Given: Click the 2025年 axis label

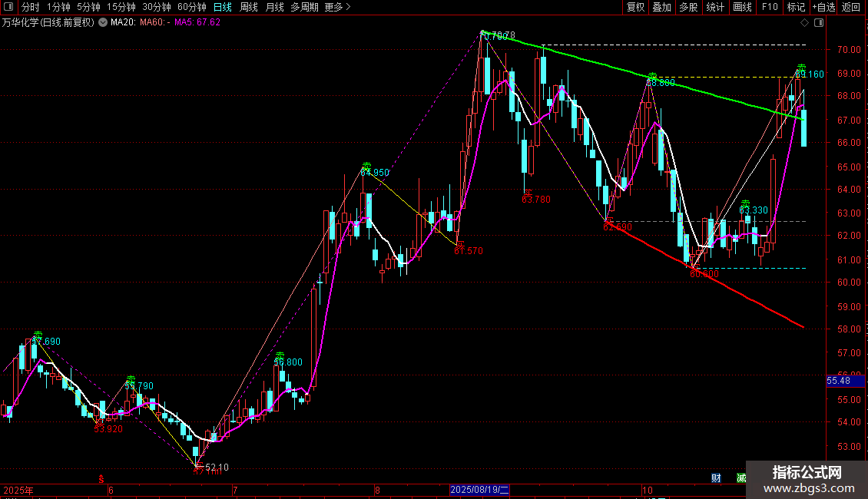Looking at the screenshot, I should pyautogui.click(x=18, y=490).
